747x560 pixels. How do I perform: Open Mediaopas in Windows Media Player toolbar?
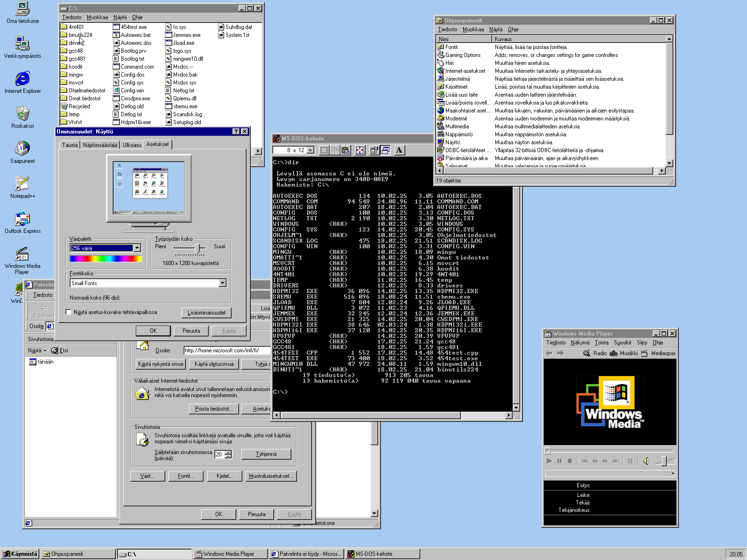pos(658,353)
